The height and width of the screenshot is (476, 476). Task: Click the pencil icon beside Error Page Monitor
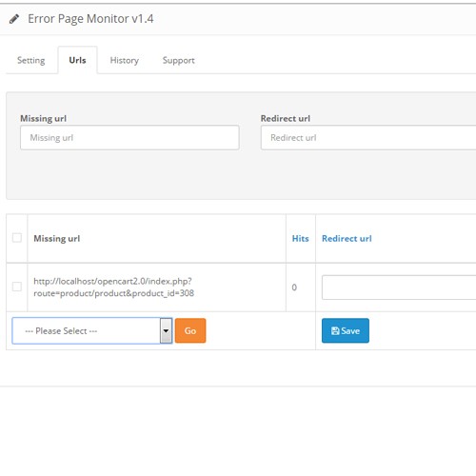coord(14,19)
